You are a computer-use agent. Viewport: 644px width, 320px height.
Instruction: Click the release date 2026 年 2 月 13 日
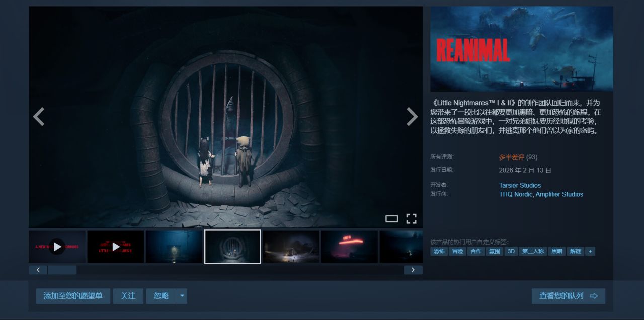pos(525,170)
